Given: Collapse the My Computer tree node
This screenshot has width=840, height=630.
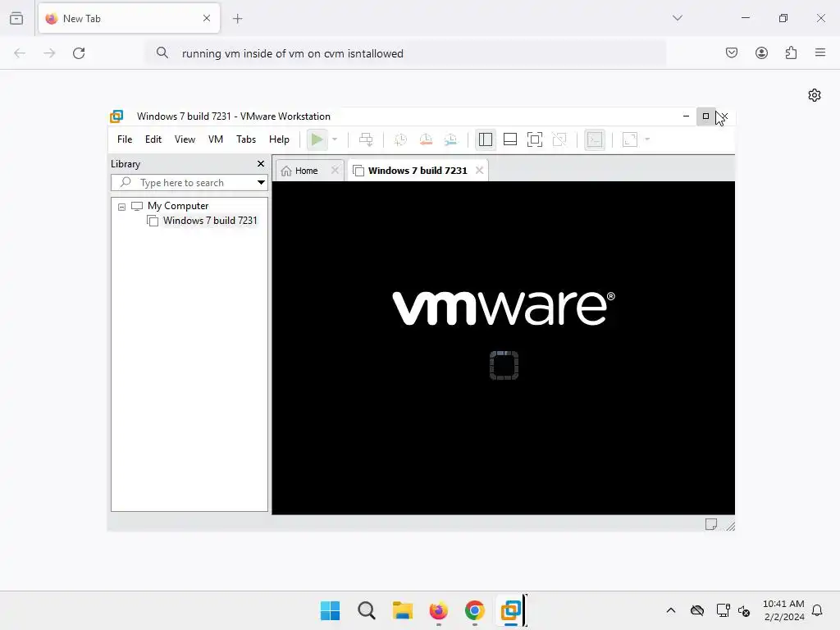Looking at the screenshot, I should (x=121, y=207).
